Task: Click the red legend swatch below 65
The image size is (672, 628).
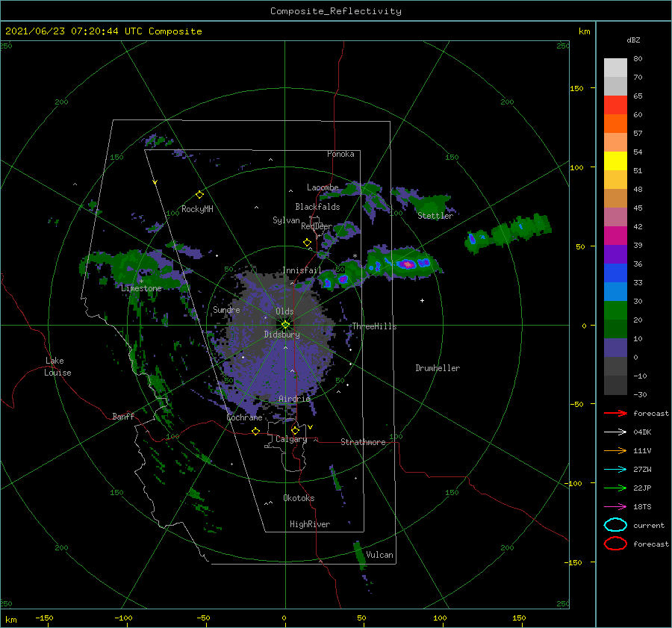Action: click(615, 105)
